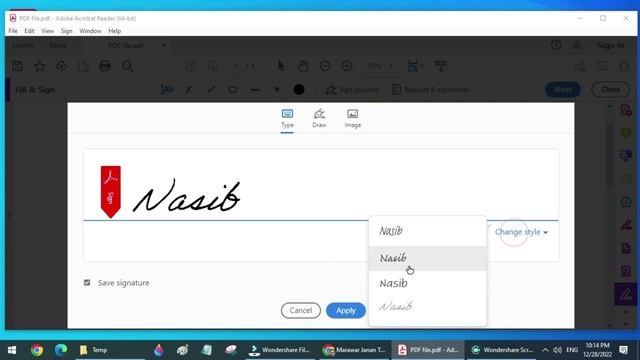Select the crossmark X tool
Image resolution: width=640 pixels, height=360 pixels.
(188, 89)
